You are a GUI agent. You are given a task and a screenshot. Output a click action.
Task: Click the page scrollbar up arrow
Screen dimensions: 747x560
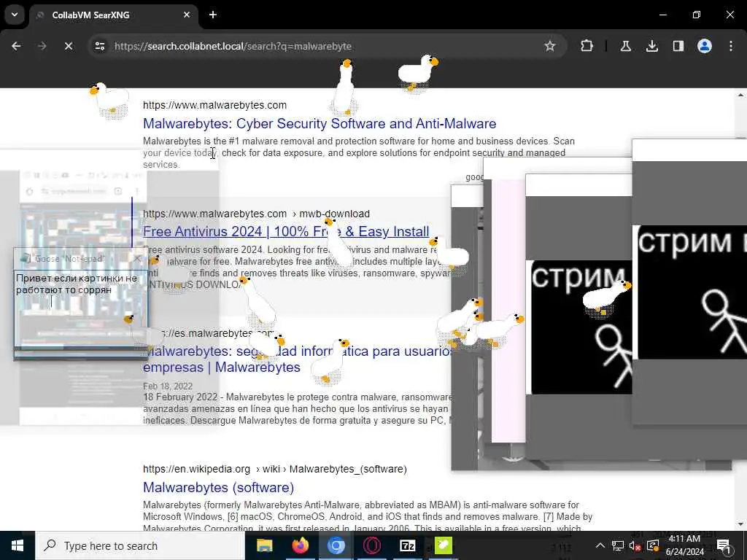tap(741, 95)
